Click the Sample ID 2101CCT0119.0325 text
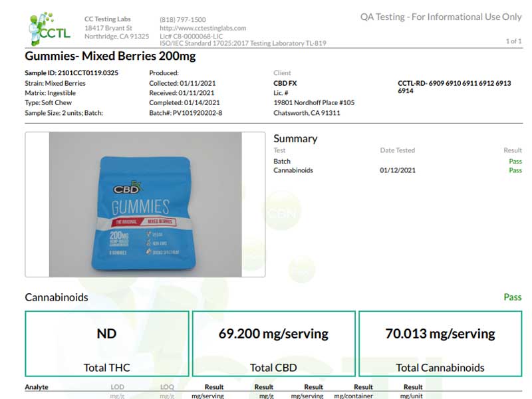532x399 pixels. coord(70,72)
